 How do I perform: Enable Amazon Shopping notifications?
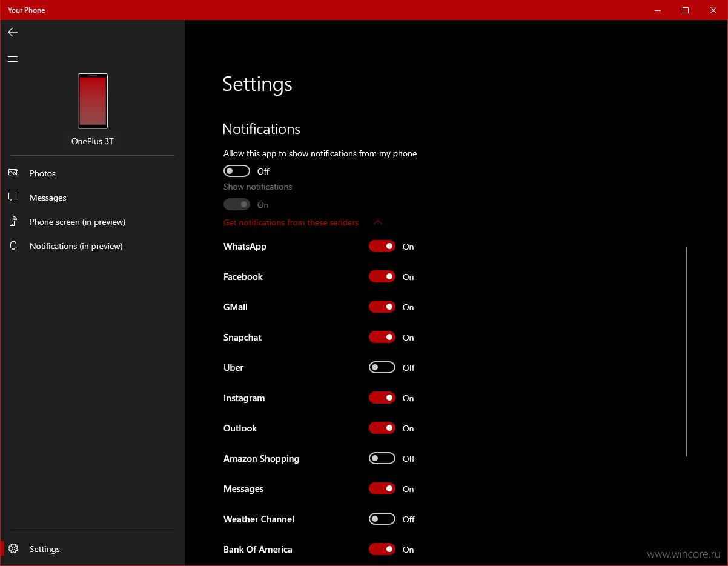pyautogui.click(x=382, y=459)
